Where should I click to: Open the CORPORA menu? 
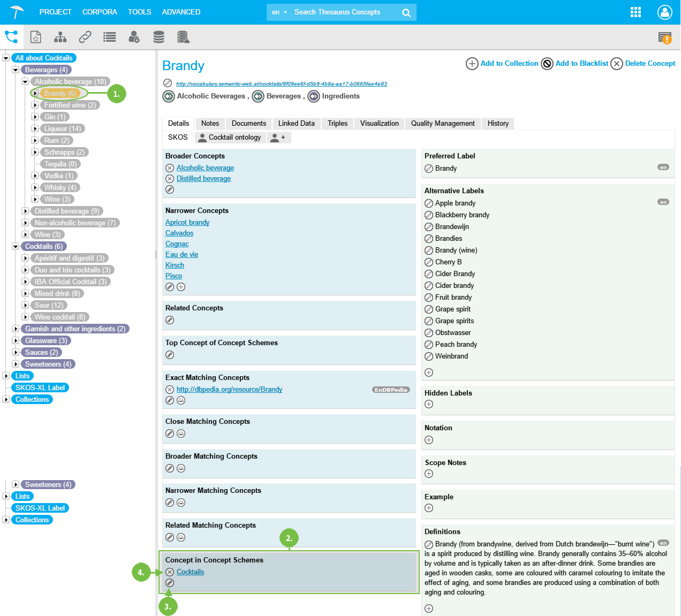click(x=100, y=12)
